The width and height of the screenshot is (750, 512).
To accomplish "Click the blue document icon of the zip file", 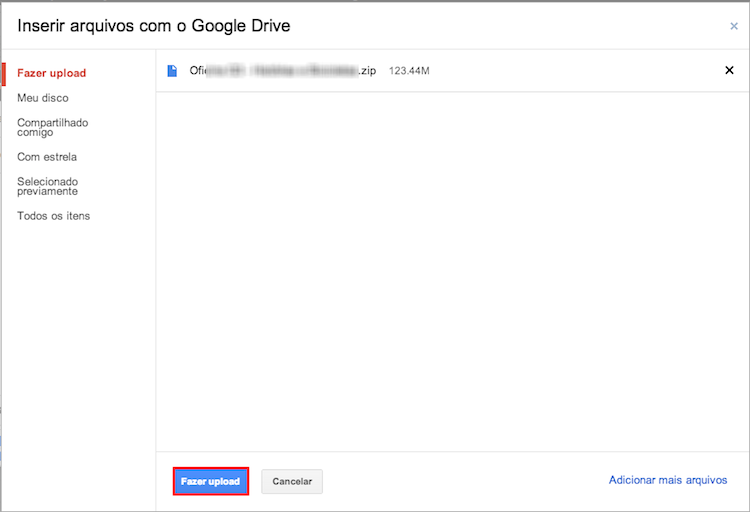I will (172, 71).
